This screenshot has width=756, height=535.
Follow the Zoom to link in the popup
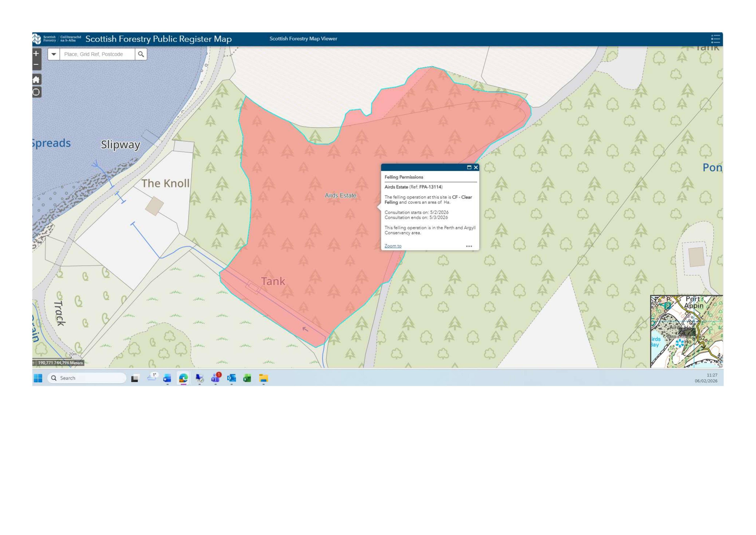tap(393, 246)
